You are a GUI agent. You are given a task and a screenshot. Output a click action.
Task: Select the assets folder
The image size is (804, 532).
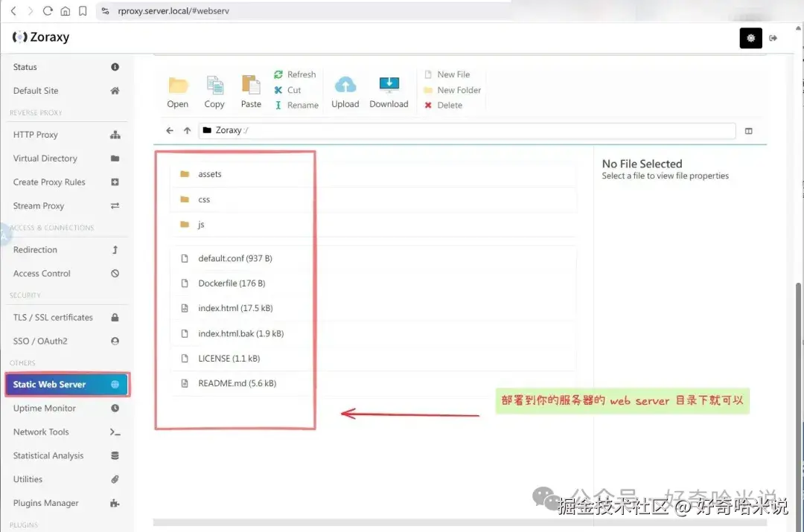tap(373, 174)
